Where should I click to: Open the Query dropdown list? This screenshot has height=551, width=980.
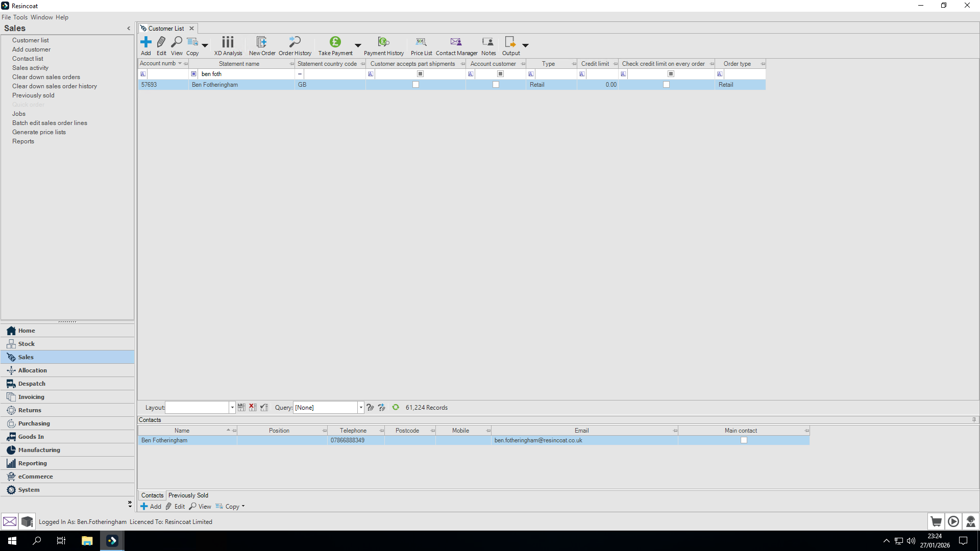[361, 407]
